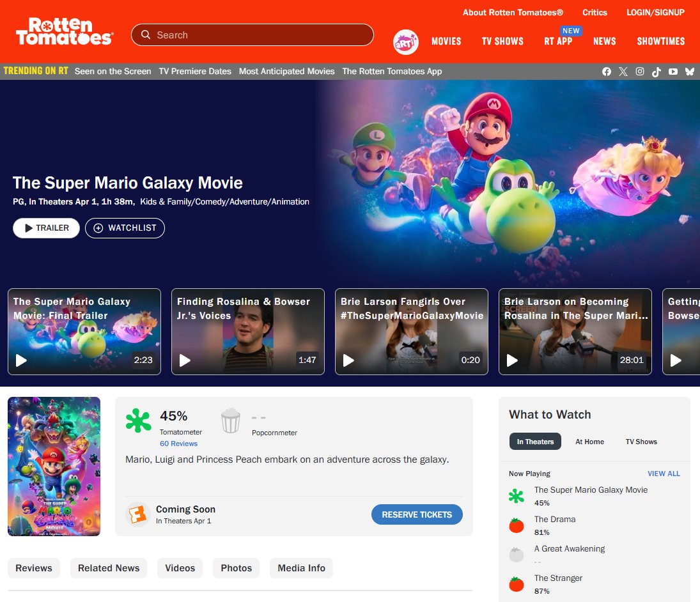
Task: Open the News menu
Action: pos(605,42)
